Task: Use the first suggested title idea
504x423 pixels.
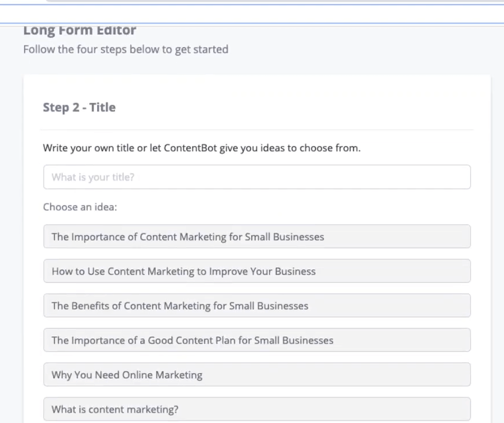Action: [x=257, y=237]
